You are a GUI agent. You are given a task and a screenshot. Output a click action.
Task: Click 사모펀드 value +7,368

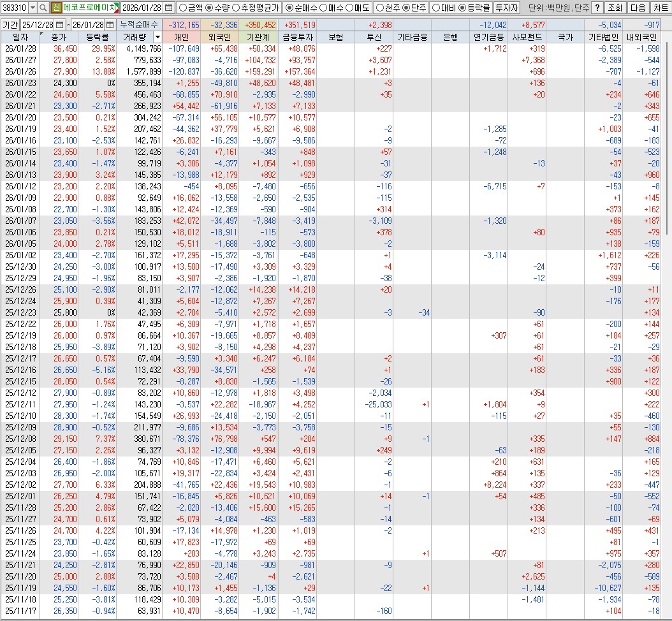click(533, 61)
